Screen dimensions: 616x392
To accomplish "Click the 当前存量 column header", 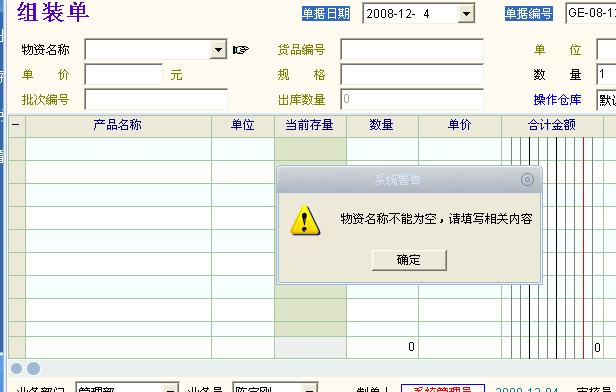I will (x=310, y=125).
